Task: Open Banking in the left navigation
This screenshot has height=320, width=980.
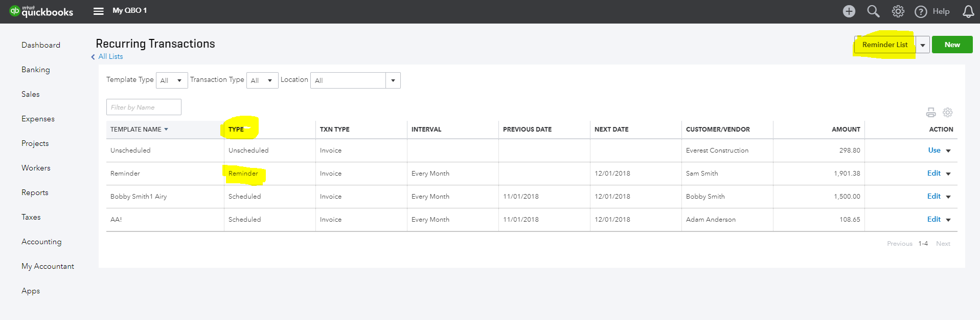Action: click(36, 70)
